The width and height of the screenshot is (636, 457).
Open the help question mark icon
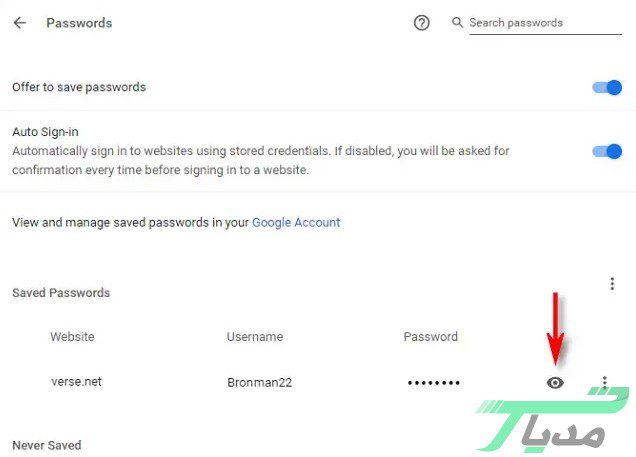pyautogui.click(x=422, y=23)
